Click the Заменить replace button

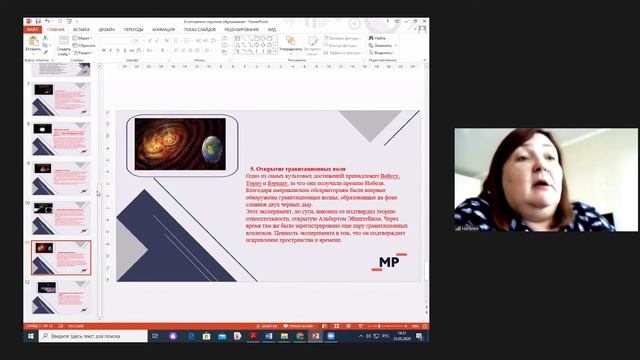pos(382,45)
